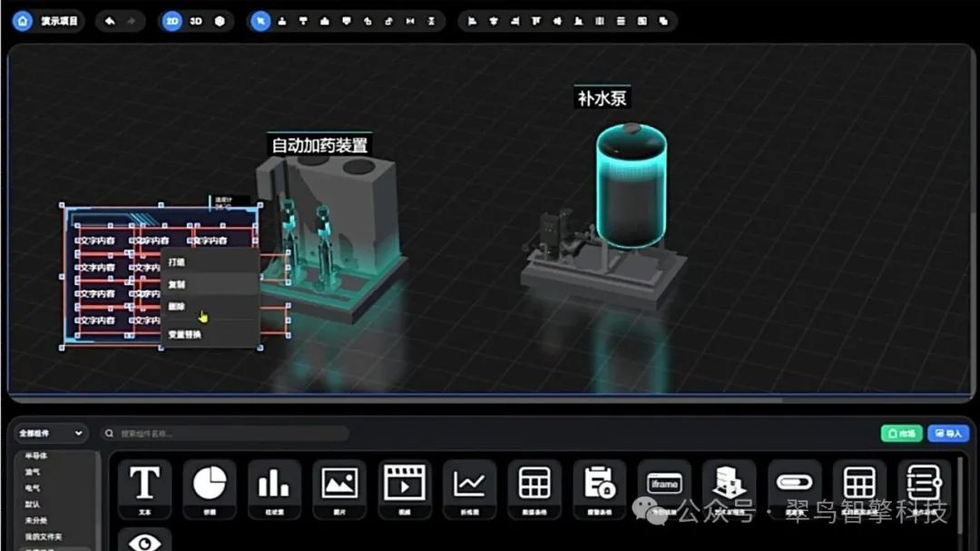Pick the pie chart component tile
This screenshot has height=551, width=980.
(x=210, y=489)
